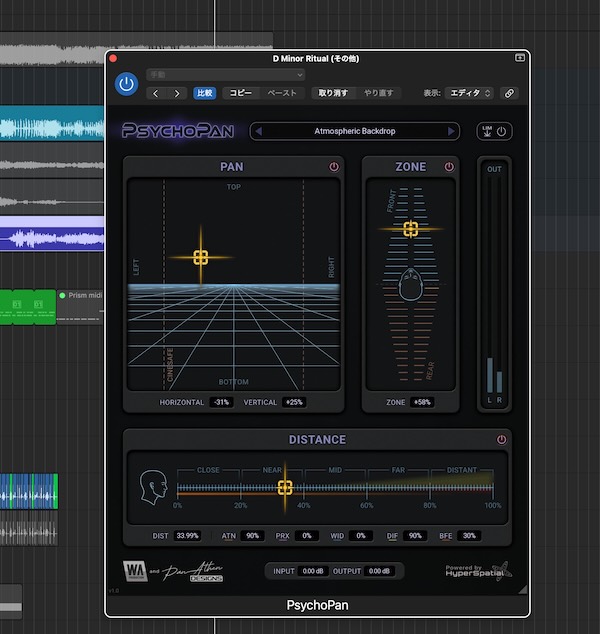Click the Powered by HyperSpatial logo
This screenshot has height=634, width=600.
click(x=479, y=571)
